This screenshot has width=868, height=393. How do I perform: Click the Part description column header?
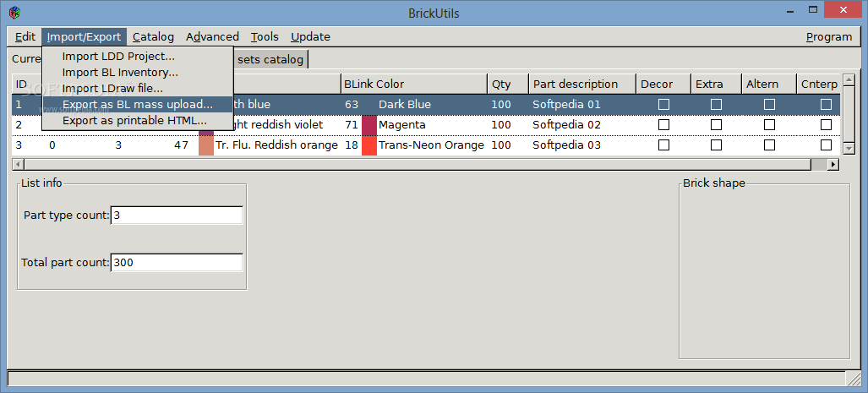pos(582,85)
